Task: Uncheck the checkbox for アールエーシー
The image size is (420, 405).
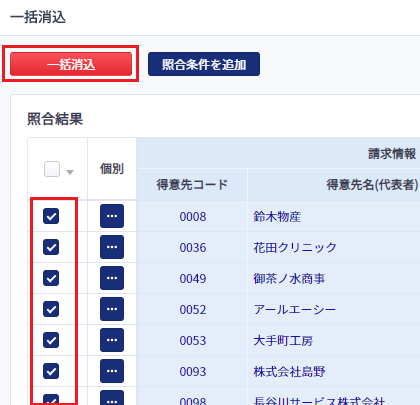Action: click(x=51, y=309)
